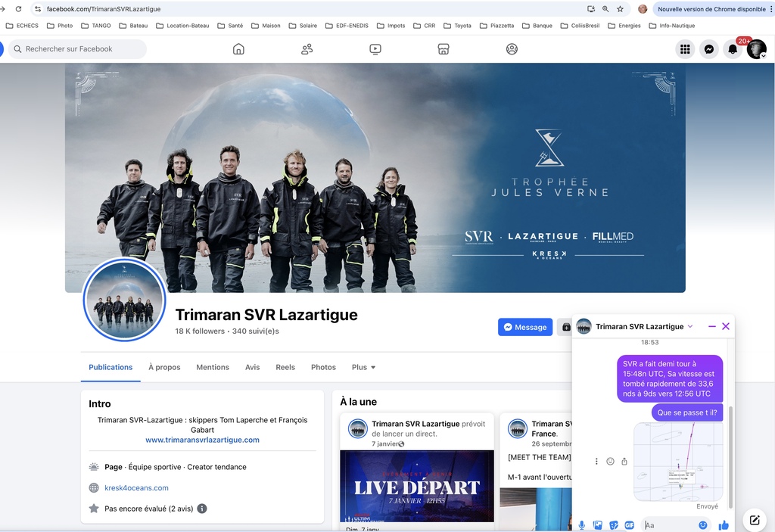775x532 pixels.
Task: Open the three-dot more options on chat message
Action: (x=596, y=462)
